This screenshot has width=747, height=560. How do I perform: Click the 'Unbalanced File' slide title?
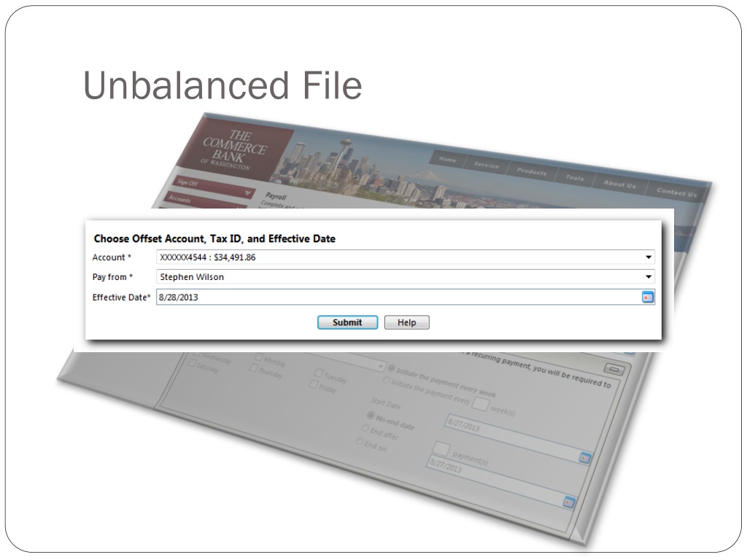tap(222, 86)
